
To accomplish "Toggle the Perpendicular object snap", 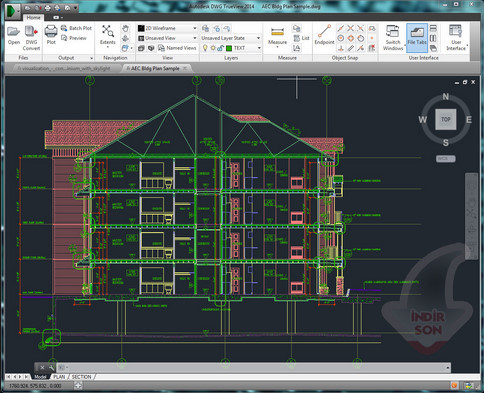I will point(341,48).
